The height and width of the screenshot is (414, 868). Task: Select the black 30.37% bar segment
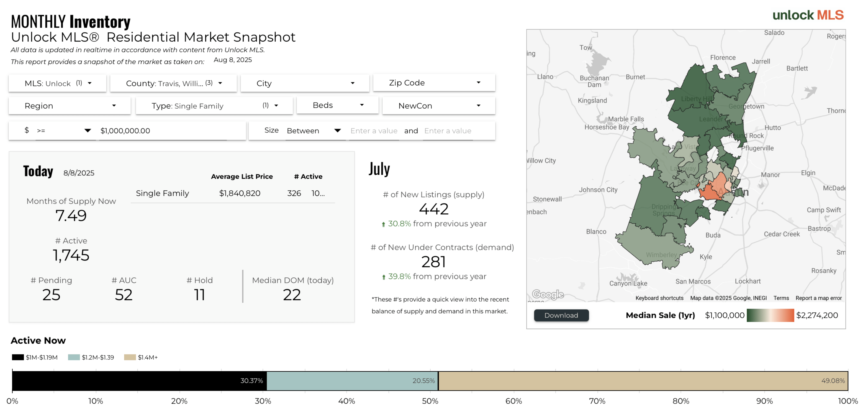139,381
